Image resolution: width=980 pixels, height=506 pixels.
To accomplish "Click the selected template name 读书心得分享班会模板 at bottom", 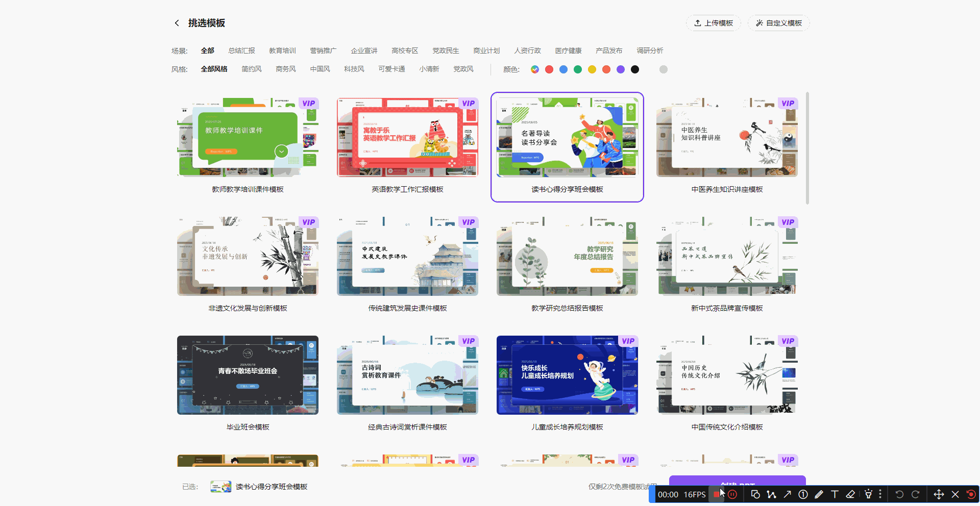I will click(272, 487).
